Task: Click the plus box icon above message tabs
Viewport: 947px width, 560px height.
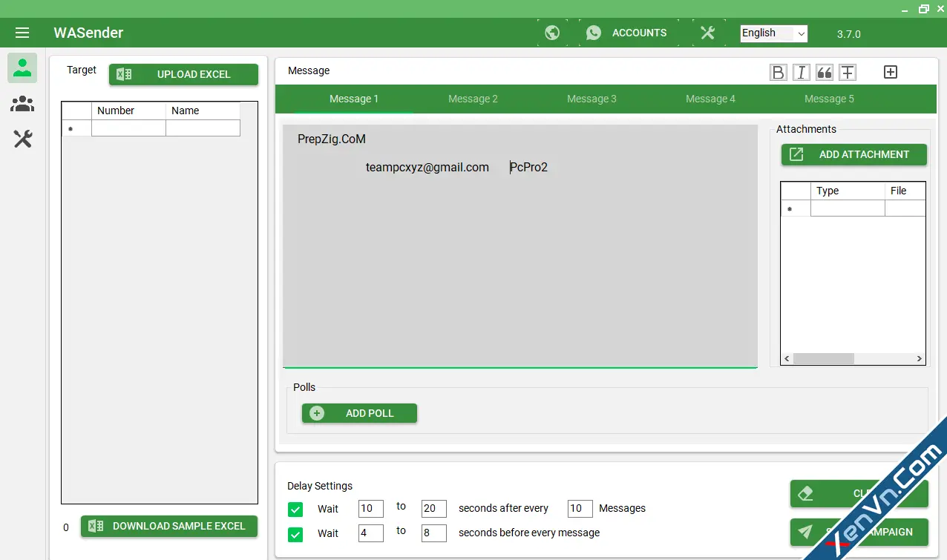Action: click(891, 72)
